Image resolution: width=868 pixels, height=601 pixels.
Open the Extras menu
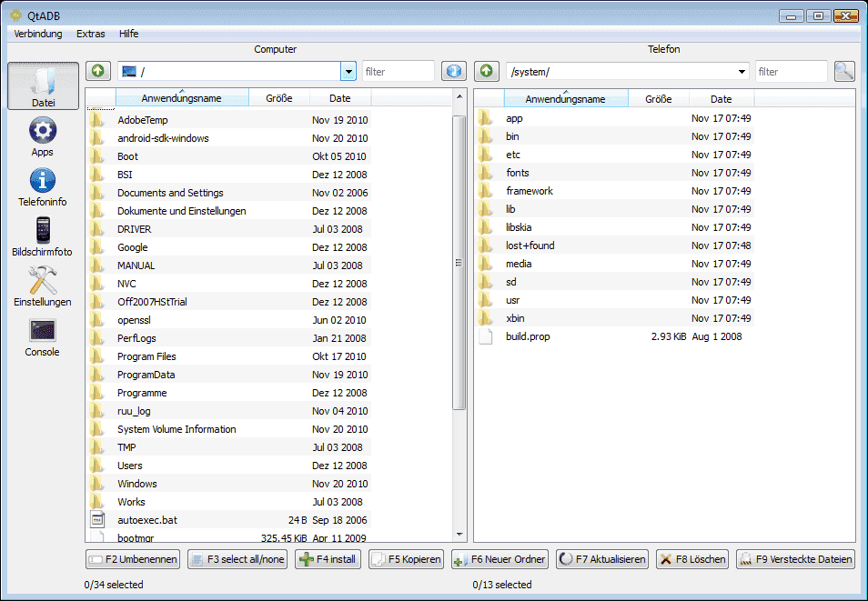(x=91, y=34)
